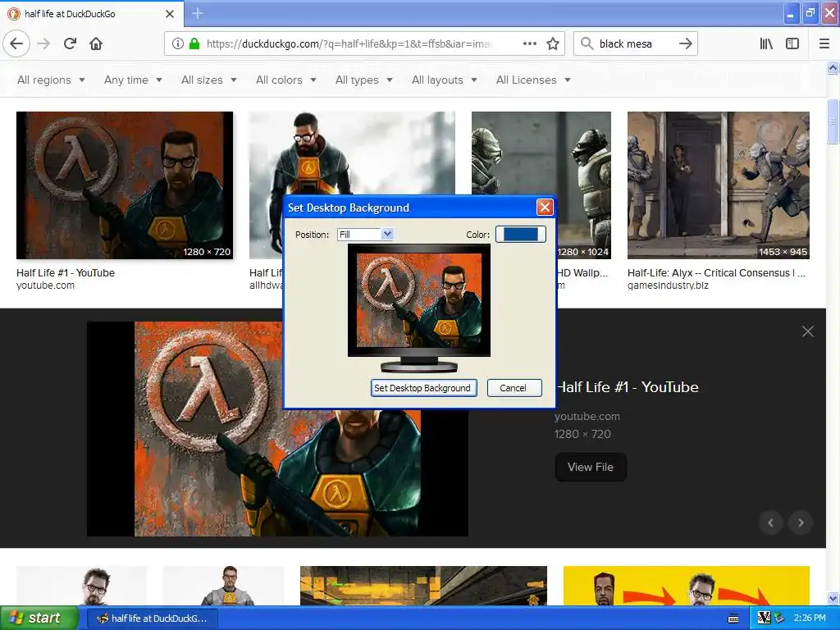Click the page scrollbar down arrow
The image size is (840, 630).
[x=833, y=598]
